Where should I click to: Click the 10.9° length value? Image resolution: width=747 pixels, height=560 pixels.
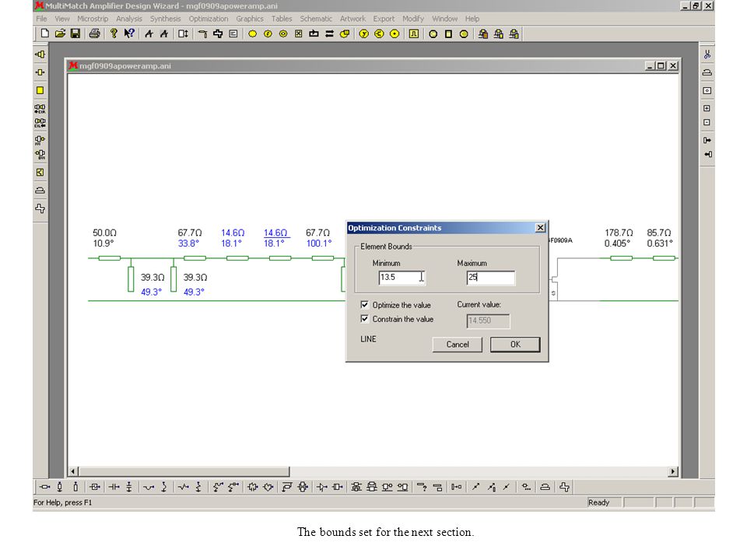[x=103, y=243]
